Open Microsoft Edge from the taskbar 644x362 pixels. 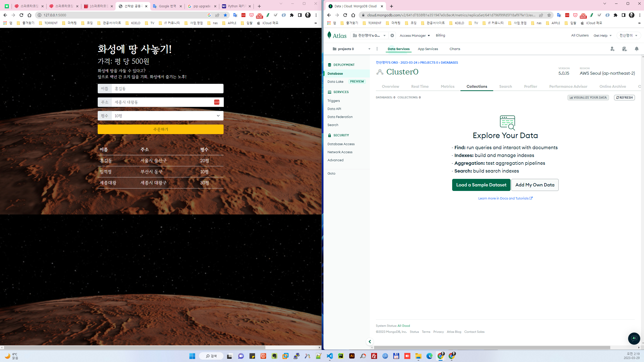429,356
